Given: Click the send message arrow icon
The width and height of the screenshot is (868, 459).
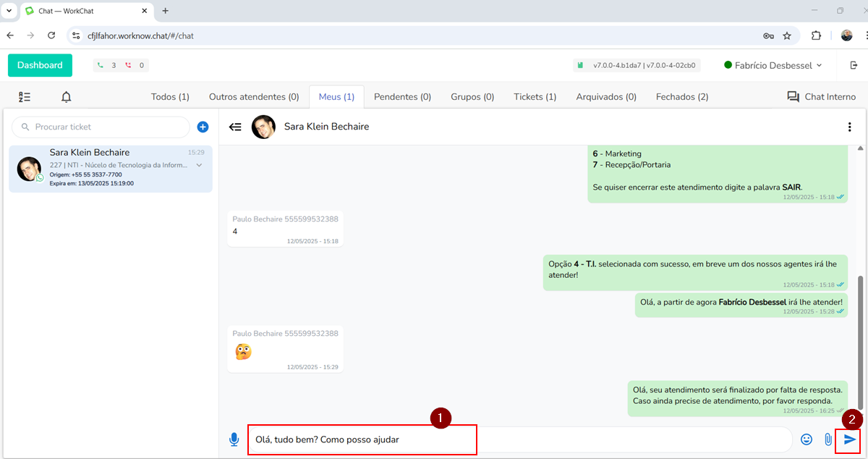Looking at the screenshot, I should pos(850,439).
